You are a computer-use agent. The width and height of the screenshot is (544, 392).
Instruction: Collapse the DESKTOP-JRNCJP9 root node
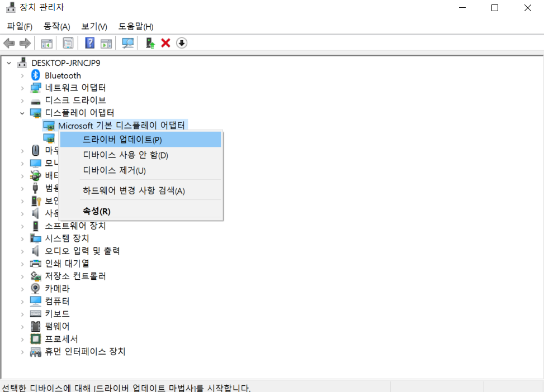(9, 63)
